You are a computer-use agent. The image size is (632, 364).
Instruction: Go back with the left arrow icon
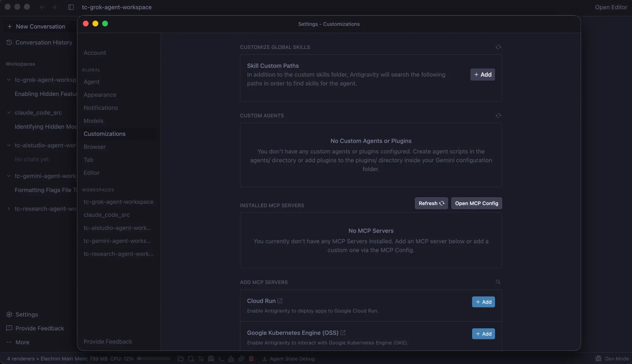(42, 7)
